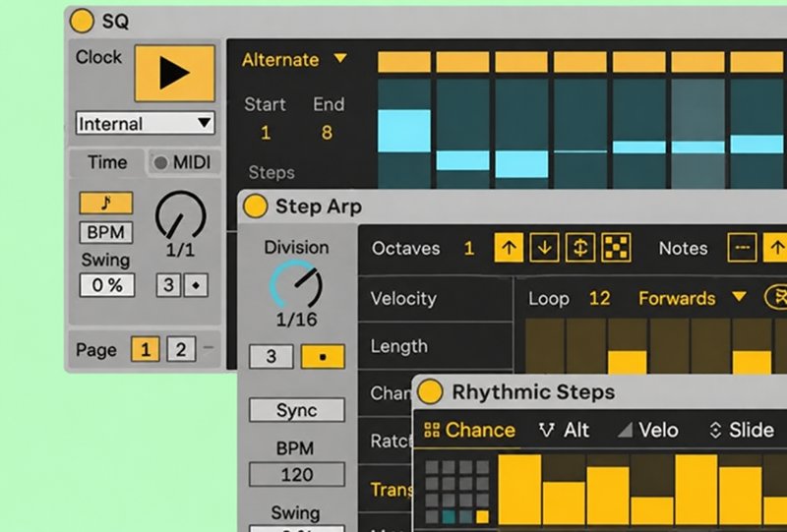
Task: Click the End value 8 in SQ
Action: pyautogui.click(x=327, y=133)
